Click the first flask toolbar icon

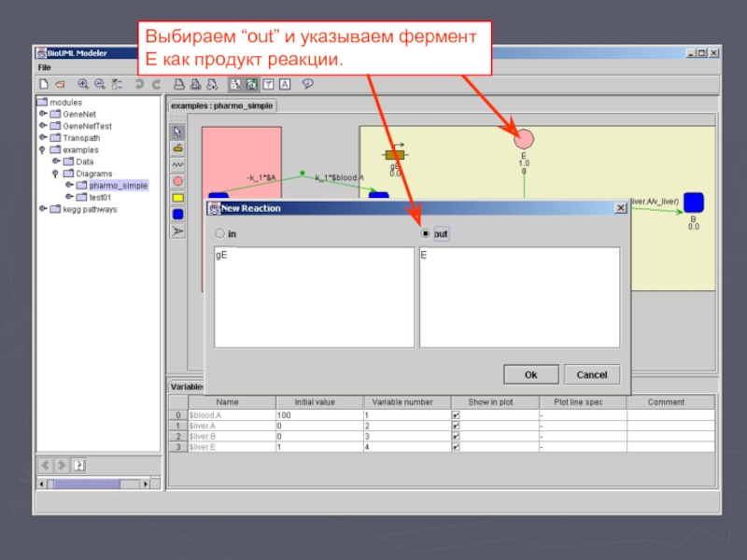178,84
